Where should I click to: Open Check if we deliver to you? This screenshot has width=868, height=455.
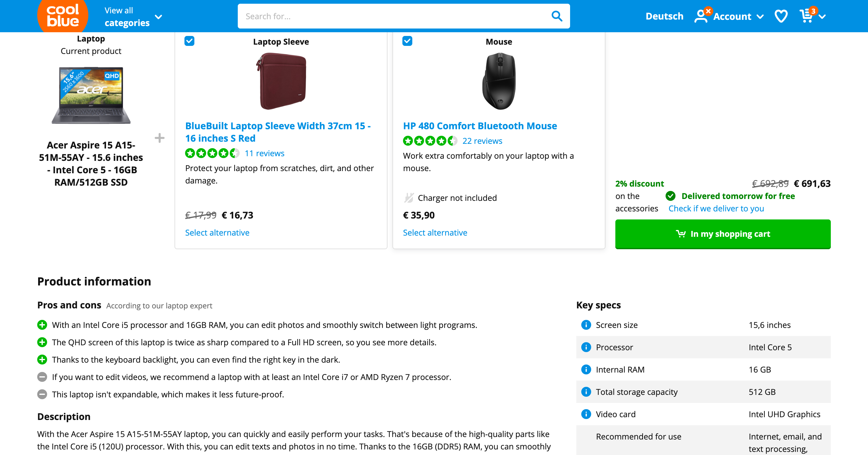pyautogui.click(x=716, y=209)
